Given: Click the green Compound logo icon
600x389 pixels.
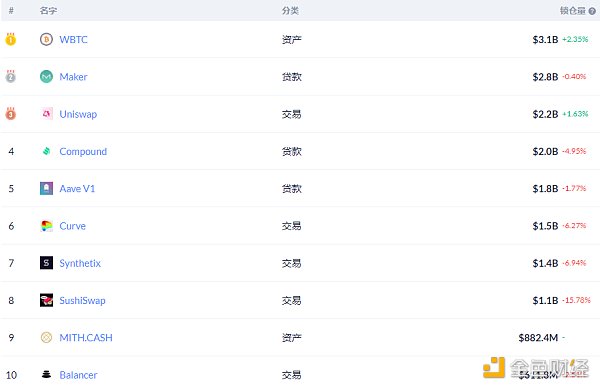Looking at the screenshot, I should (x=46, y=151).
